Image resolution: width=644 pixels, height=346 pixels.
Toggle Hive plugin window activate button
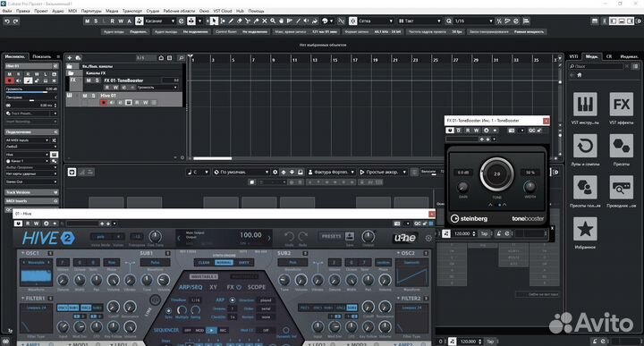18,224
